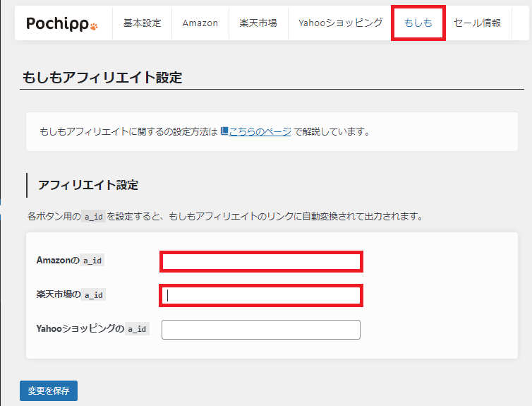This screenshot has height=406, width=532.
Task: Select the Yahooショッピングの a_id input field
Action: (261, 330)
